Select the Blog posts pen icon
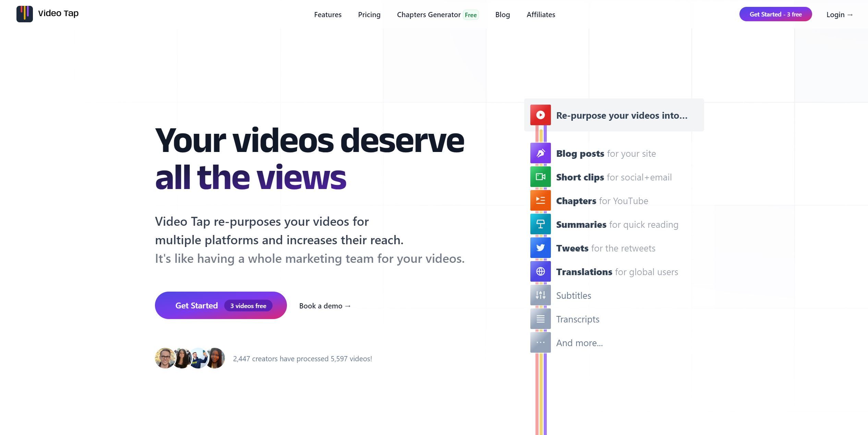Screen dimensions: 868x435 point(540,153)
